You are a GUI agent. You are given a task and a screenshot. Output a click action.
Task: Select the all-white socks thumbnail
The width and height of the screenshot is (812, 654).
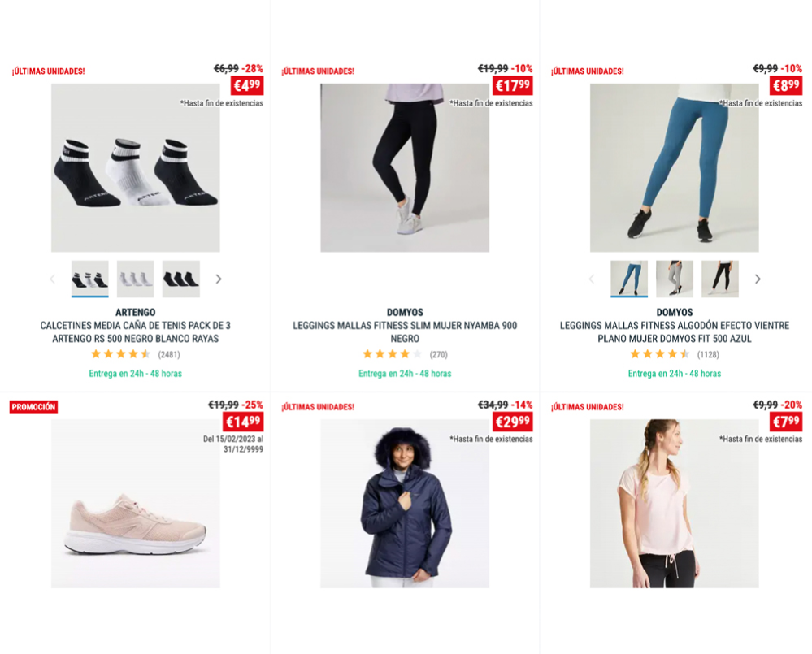coord(135,279)
